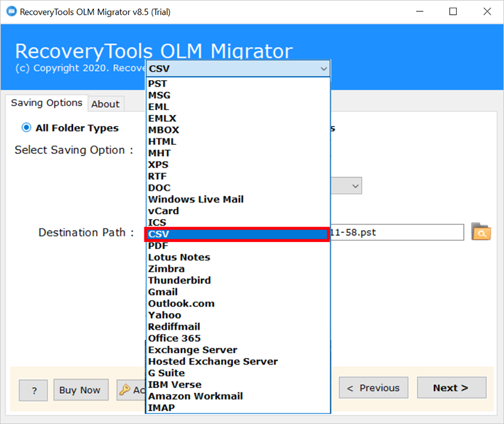Click the RecoveryTools app icon in title bar
Image resolution: width=504 pixels, height=424 pixels.
[11, 12]
